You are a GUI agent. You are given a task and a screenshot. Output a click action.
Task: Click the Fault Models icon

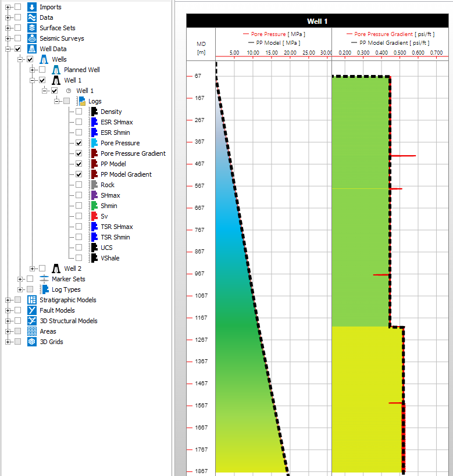32,310
